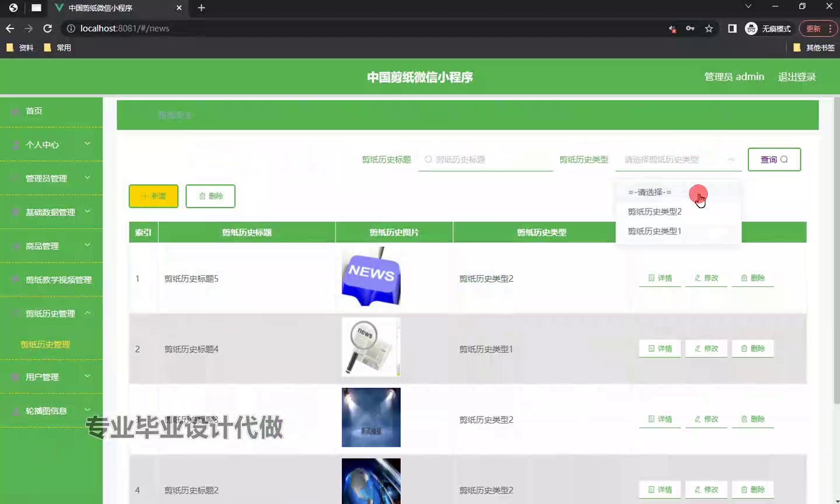
Task: Click 删除 for 剪纸历史标题2 row
Action: click(x=753, y=489)
